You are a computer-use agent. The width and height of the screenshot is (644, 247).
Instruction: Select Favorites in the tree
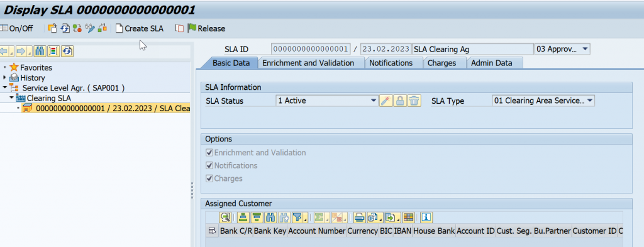36,68
